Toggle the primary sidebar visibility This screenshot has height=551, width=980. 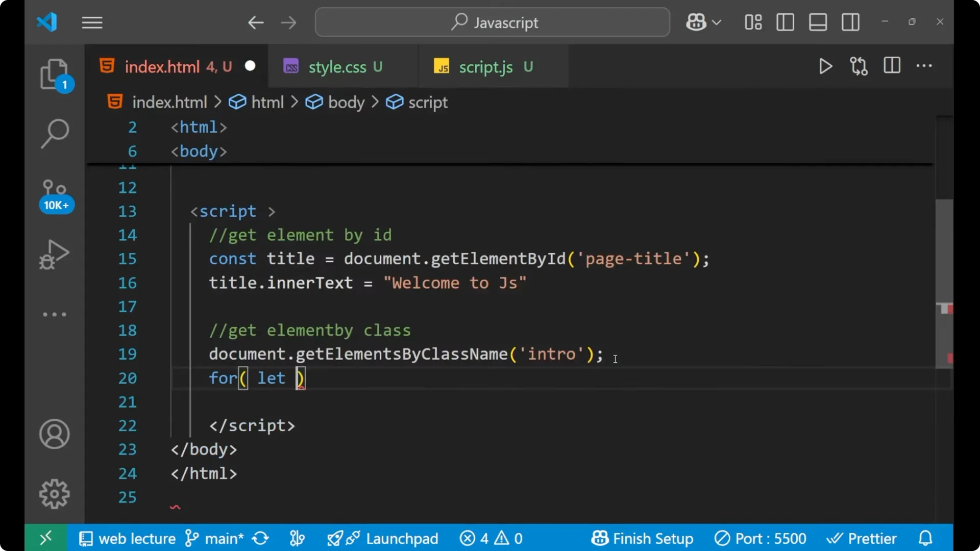(x=785, y=22)
